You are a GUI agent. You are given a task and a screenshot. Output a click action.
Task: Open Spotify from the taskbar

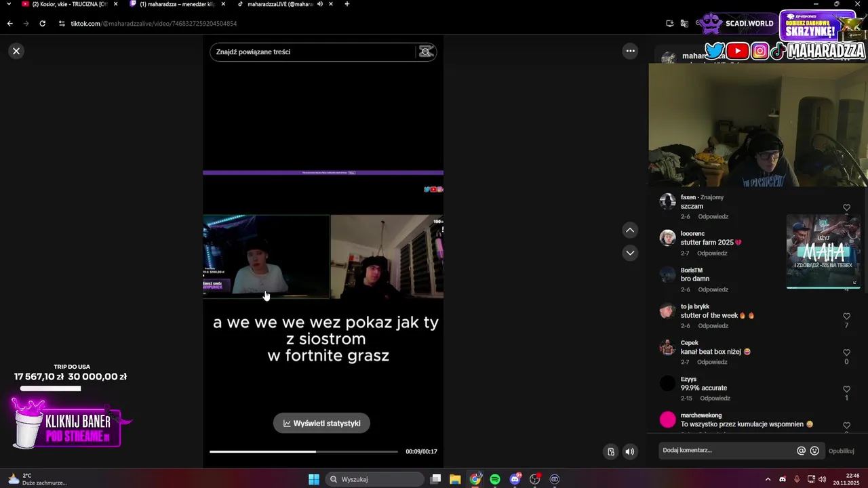(x=495, y=479)
